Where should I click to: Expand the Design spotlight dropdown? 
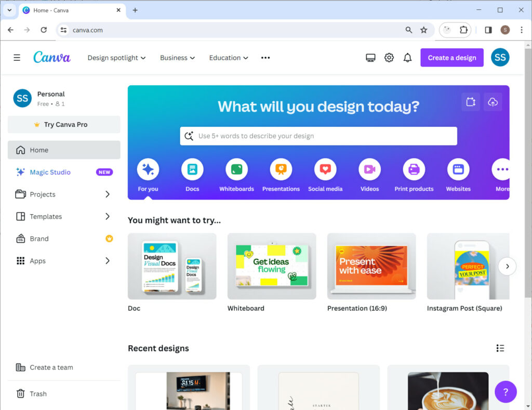116,58
